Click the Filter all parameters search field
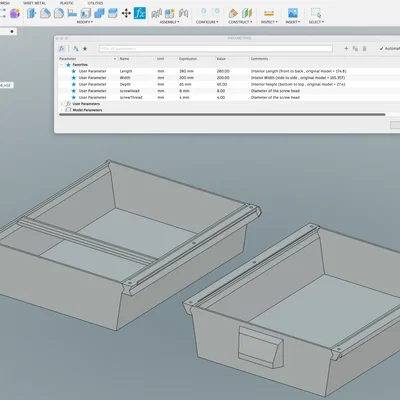This screenshot has width=400, height=400. [216, 49]
